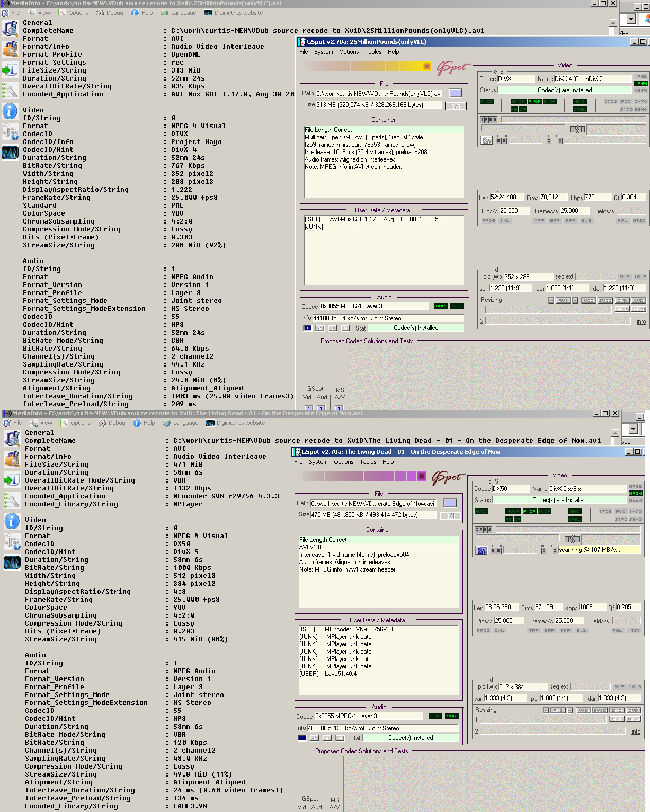The width and height of the screenshot is (650, 812).
Task: Toggle the CBR indicator in the 25MillionPounds GSpot Audio panel
Action: pyautogui.click(x=440, y=306)
